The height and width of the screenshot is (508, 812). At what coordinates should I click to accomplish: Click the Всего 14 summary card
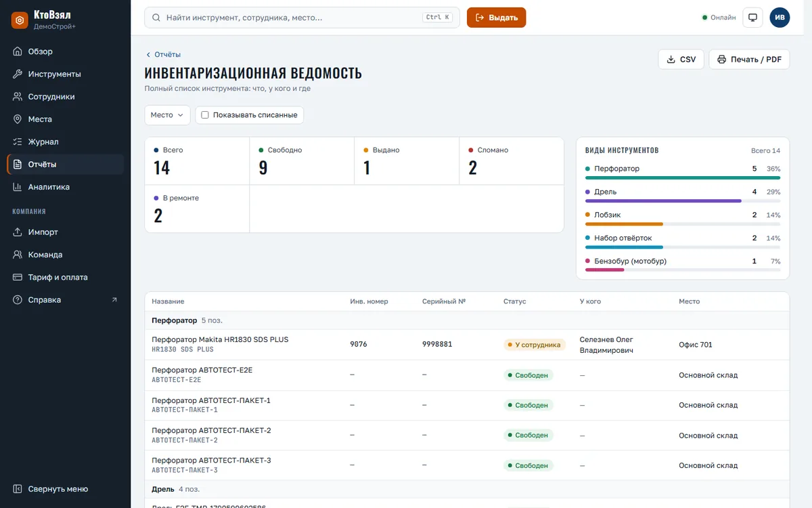point(197,161)
